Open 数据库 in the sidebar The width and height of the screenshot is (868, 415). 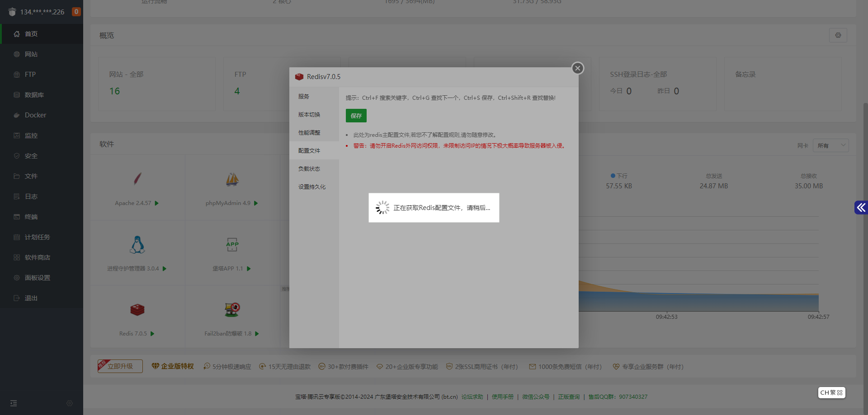42,95
